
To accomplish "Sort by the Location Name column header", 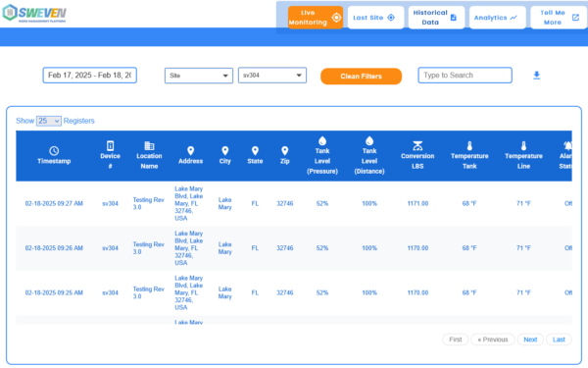I will point(149,161).
